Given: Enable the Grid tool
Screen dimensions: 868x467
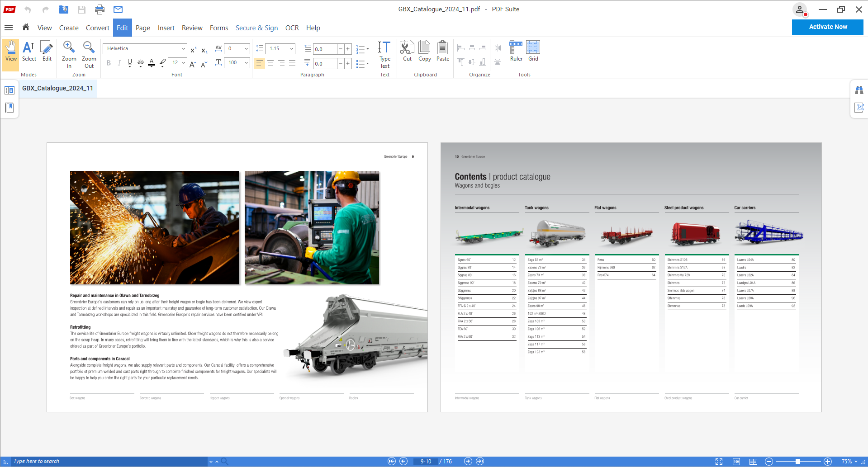Looking at the screenshot, I should click(533, 51).
